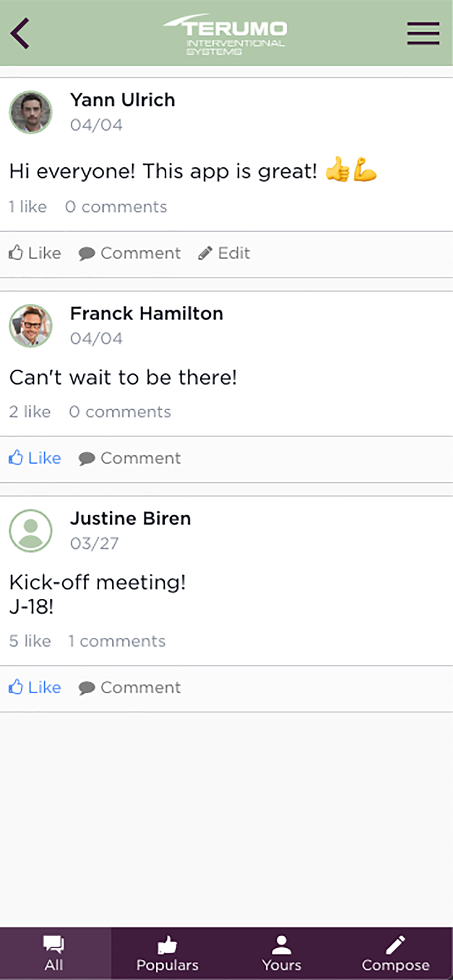Open Justine Biren's placeholder avatar
The width and height of the screenshot is (453, 980).
pos(31,531)
